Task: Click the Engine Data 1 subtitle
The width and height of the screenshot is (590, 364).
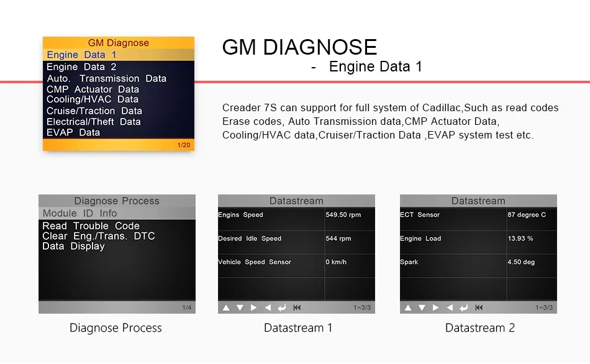Action: click(x=376, y=66)
